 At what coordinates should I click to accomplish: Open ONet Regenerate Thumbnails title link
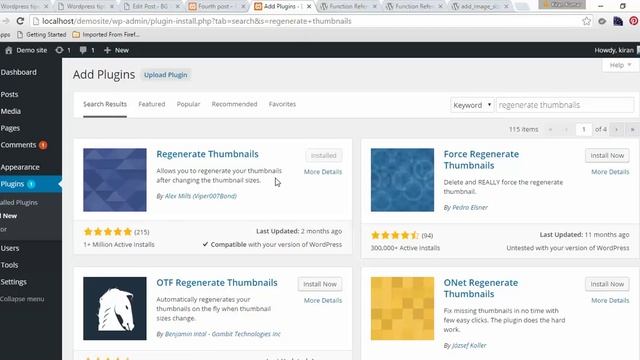(x=481, y=289)
